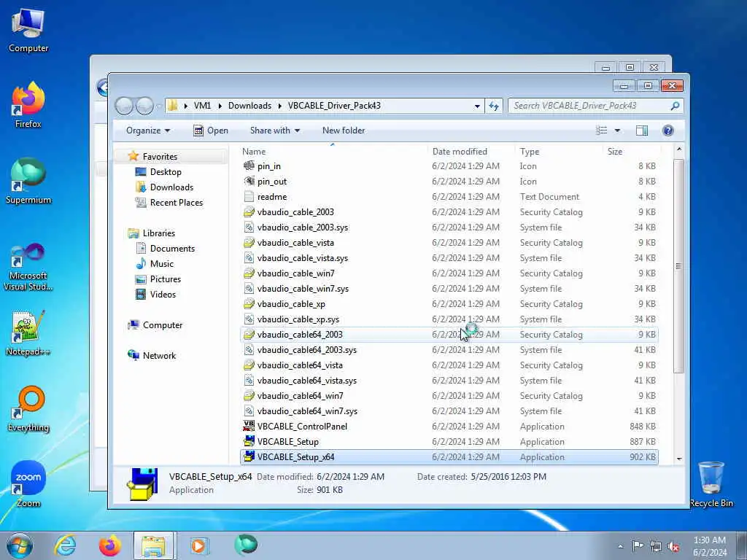Open the Videos library
This screenshot has width=747, height=560.
click(163, 295)
